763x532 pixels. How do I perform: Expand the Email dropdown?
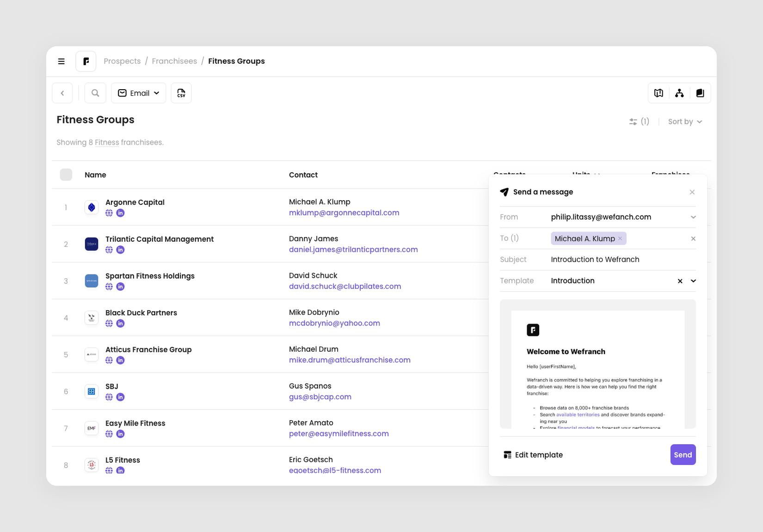point(138,93)
